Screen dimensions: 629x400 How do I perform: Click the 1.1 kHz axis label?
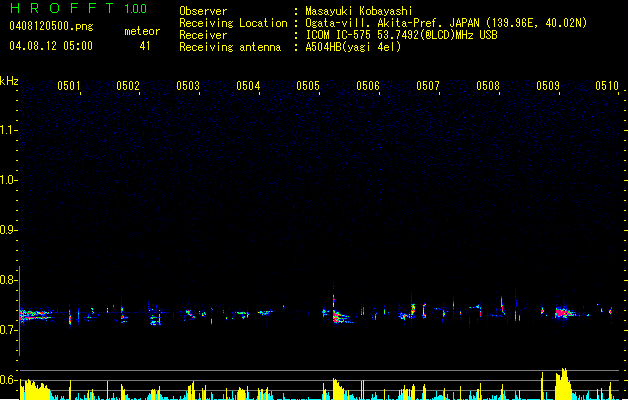pyautogui.click(x=8, y=130)
